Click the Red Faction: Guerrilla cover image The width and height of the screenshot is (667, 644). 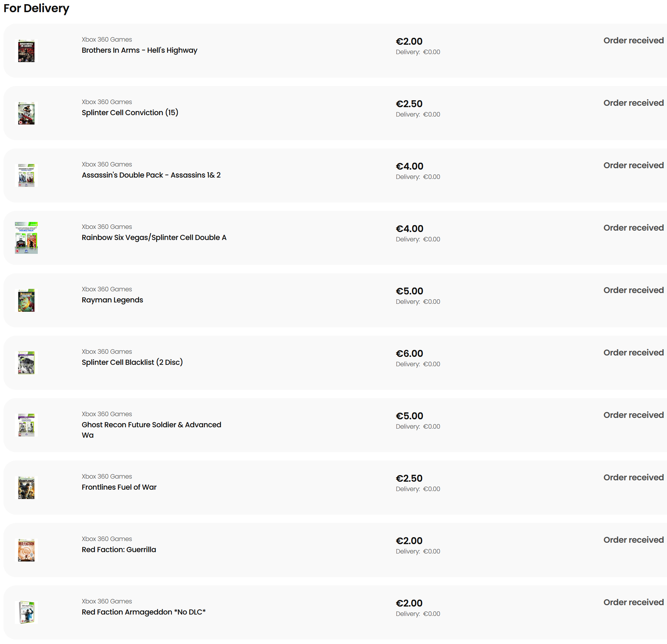pos(26,550)
